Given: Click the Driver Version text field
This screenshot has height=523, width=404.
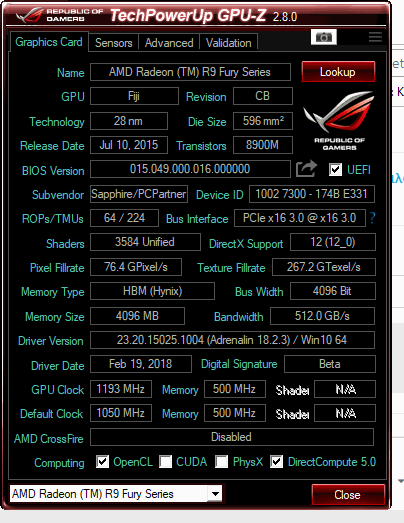Looking at the screenshot, I should [232, 340].
